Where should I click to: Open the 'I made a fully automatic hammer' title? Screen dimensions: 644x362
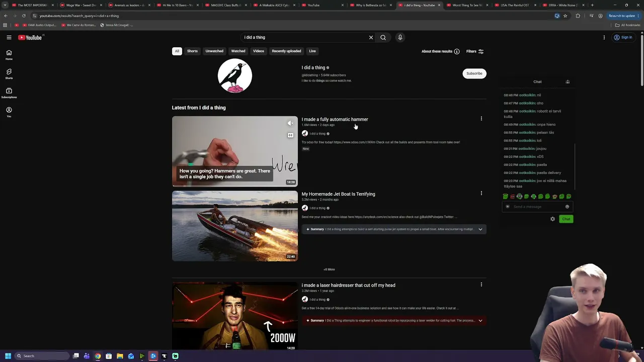tap(335, 119)
